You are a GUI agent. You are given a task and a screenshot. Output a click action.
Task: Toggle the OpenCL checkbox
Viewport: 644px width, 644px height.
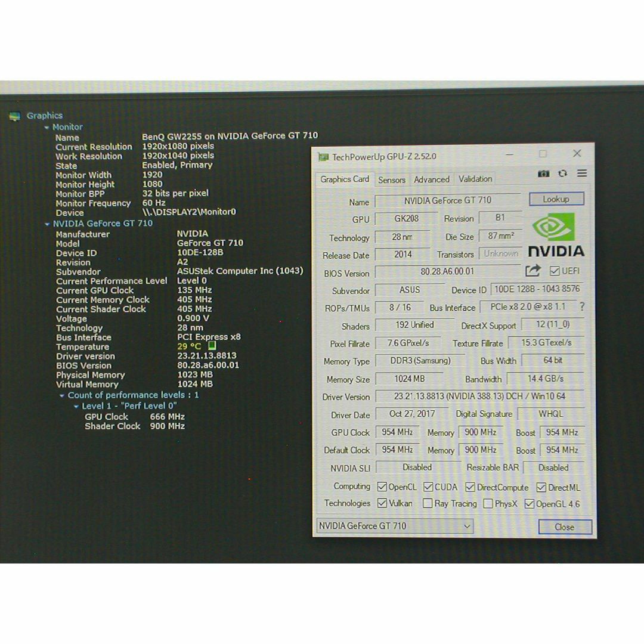[x=382, y=487]
